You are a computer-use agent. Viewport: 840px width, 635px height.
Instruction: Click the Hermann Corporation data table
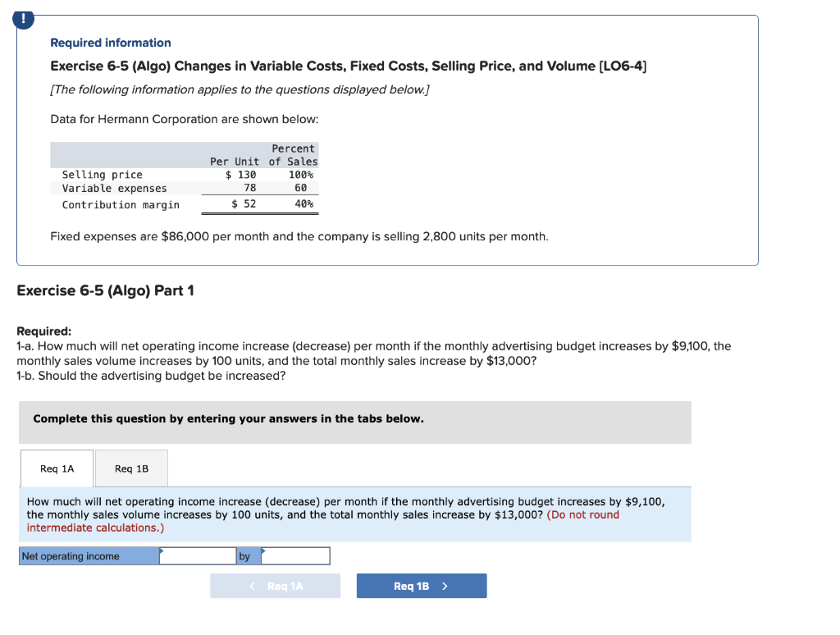pyautogui.click(x=185, y=175)
